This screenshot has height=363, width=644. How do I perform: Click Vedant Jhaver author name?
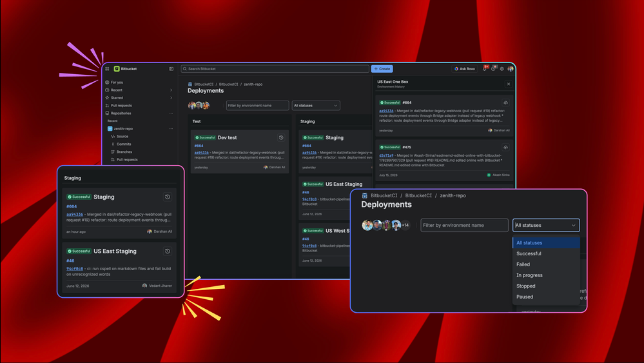pyautogui.click(x=160, y=286)
